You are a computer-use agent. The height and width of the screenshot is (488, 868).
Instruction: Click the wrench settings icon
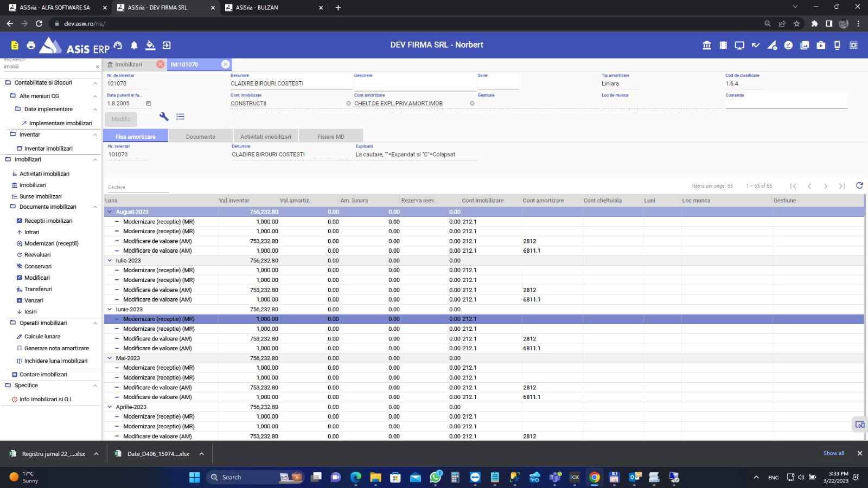(164, 117)
